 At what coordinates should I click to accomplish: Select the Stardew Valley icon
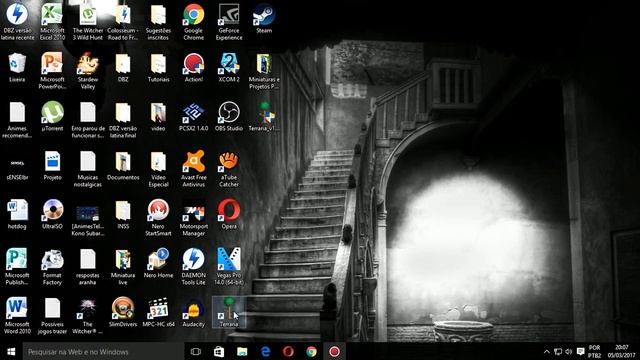click(x=88, y=71)
